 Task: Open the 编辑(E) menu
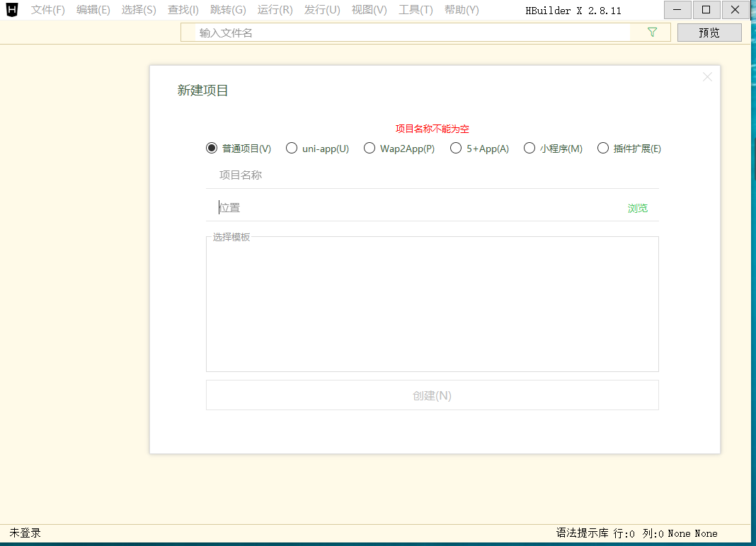pyautogui.click(x=93, y=10)
